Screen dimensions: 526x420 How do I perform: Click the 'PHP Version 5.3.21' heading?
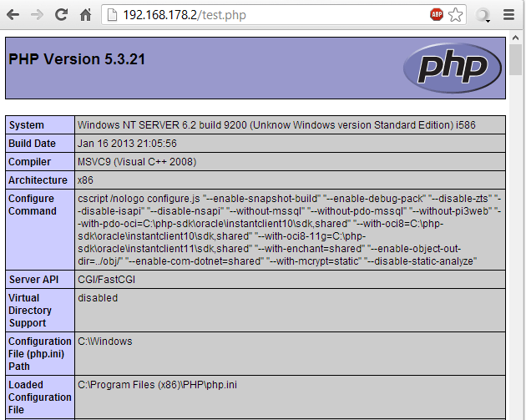77,59
